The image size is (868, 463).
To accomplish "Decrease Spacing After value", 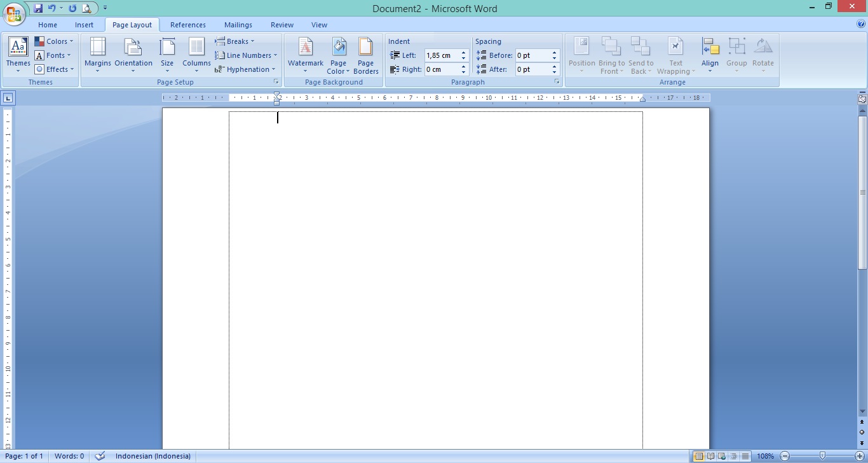I will (555, 73).
